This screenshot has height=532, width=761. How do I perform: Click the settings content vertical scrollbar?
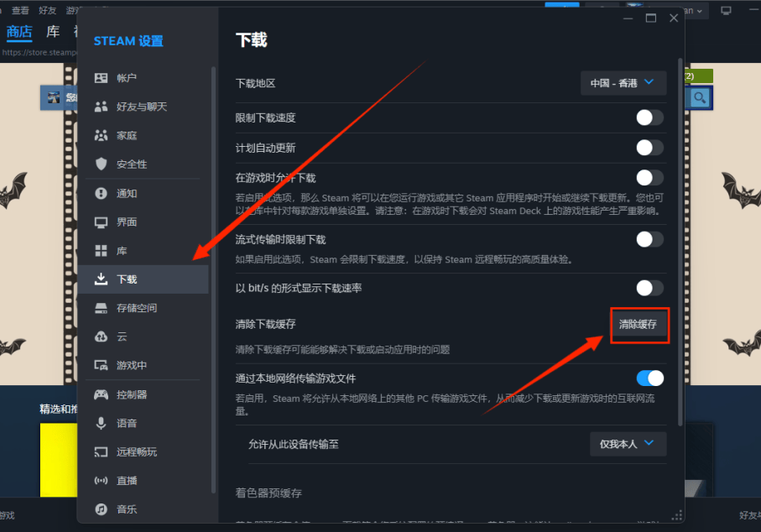(680, 243)
